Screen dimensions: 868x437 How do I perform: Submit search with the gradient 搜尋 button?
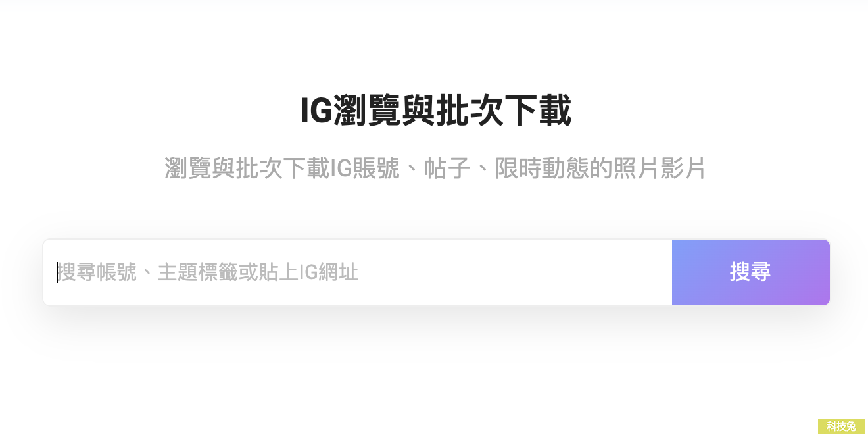(750, 272)
